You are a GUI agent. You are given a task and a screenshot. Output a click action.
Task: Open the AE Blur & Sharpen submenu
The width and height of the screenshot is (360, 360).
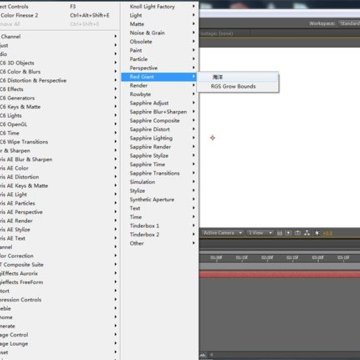pos(59,159)
